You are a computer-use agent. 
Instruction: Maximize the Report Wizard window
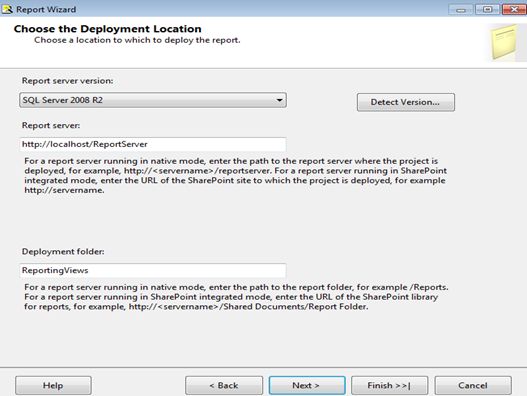[x=488, y=9]
